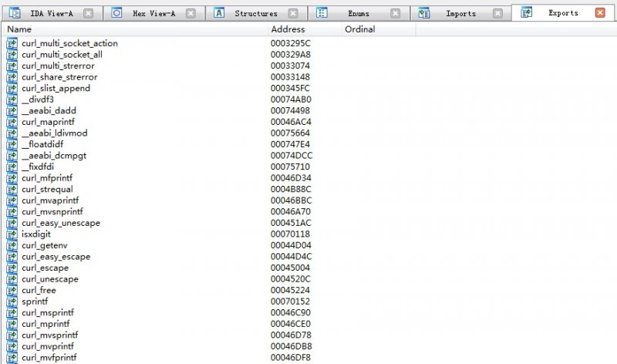Select the curl_mvsprintf export name
Screen dimensions: 617x364
[x=49, y=335]
